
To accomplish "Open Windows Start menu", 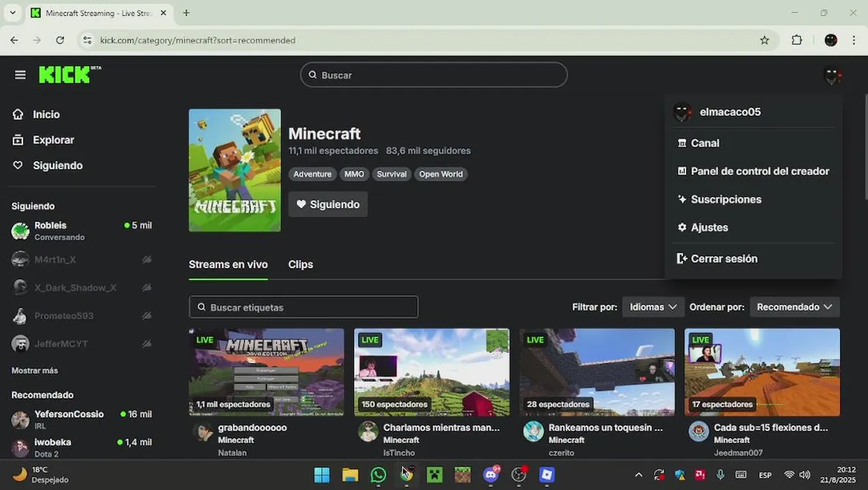I will 322,474.
